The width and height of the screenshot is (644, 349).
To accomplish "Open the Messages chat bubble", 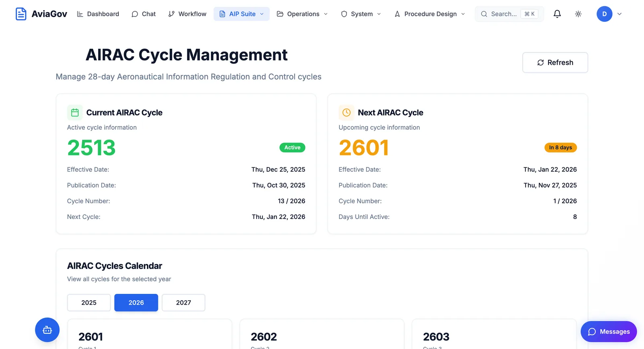I will click(609, 331).
